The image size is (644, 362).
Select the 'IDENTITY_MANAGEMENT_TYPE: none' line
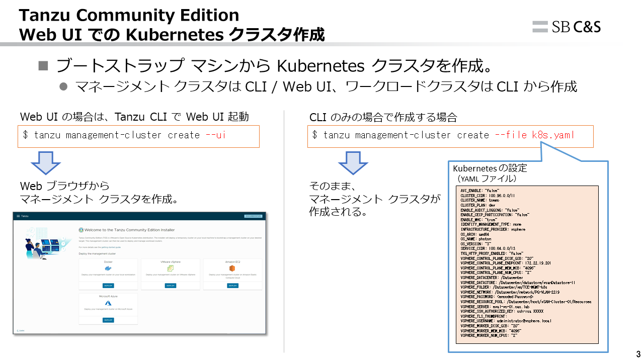(491, 224)
